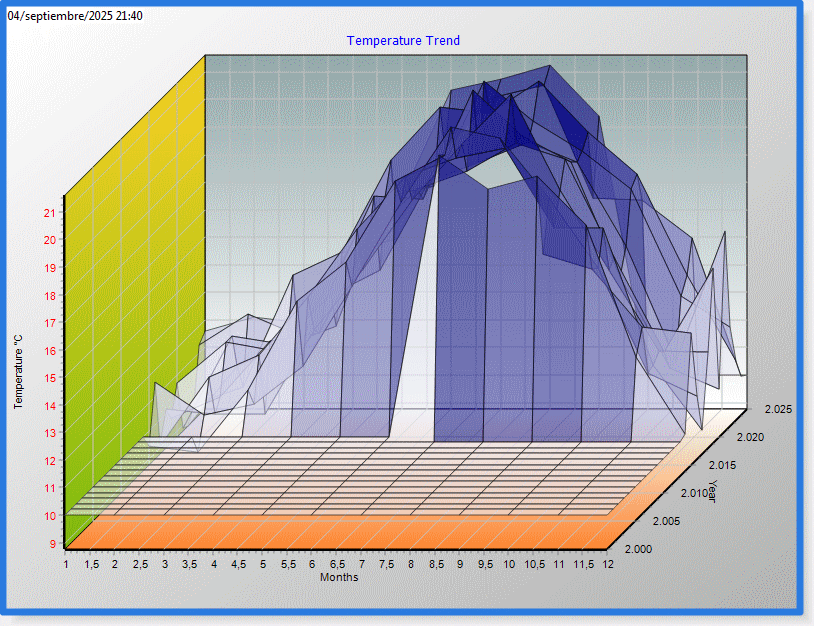Click temperature axis label 17
This screenshot has width=814, height=626.
click(50, 323)
